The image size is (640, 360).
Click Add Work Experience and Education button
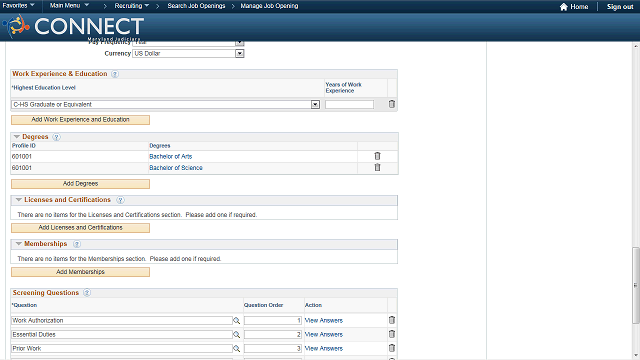coord(80,120)
